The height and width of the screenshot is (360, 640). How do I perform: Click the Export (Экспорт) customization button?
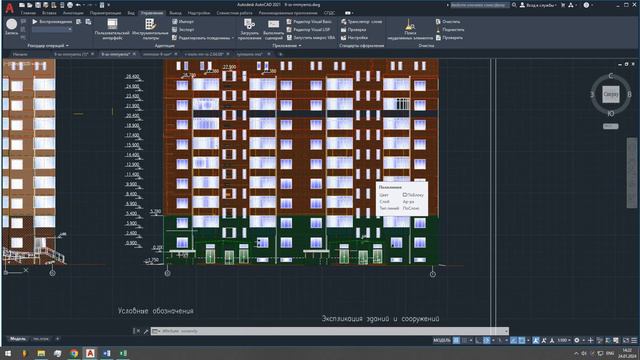point(183,29)
